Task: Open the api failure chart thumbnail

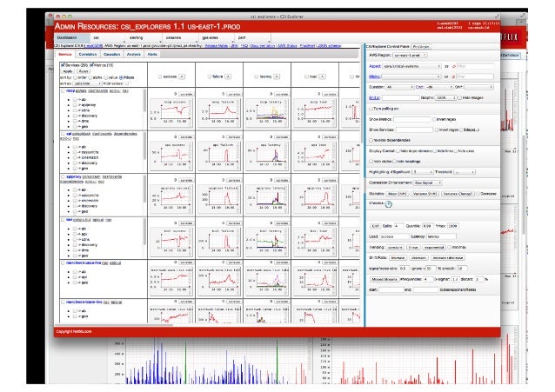Action: (219, 156)
